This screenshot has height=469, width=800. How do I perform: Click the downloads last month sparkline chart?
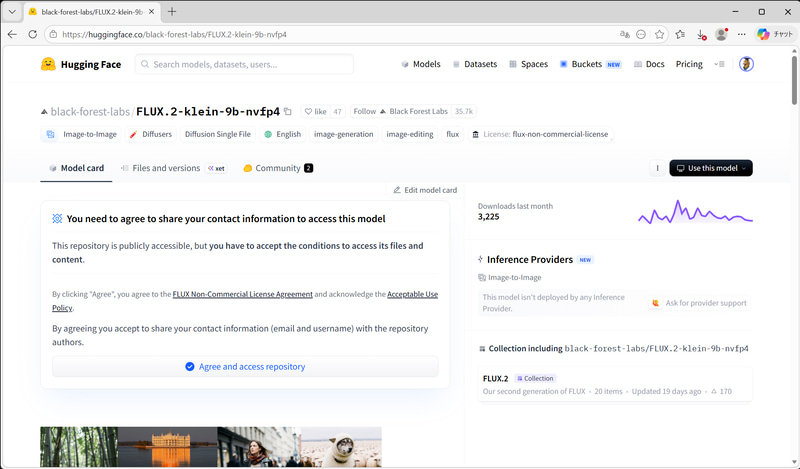click(x=695, y=212)
